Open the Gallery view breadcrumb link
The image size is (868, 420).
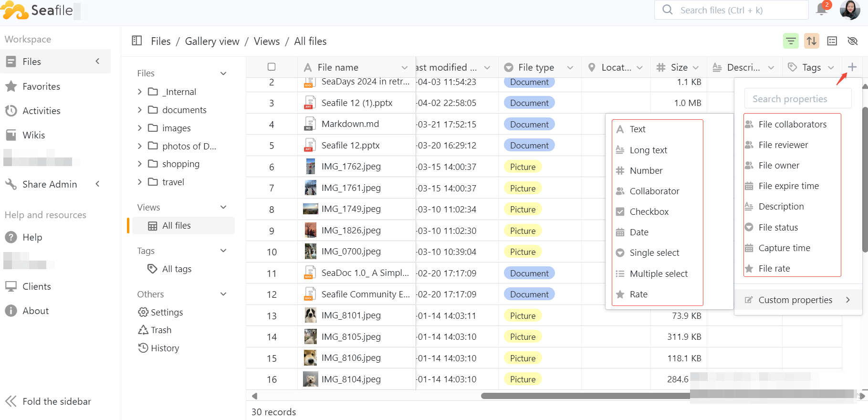coord(212,42)
